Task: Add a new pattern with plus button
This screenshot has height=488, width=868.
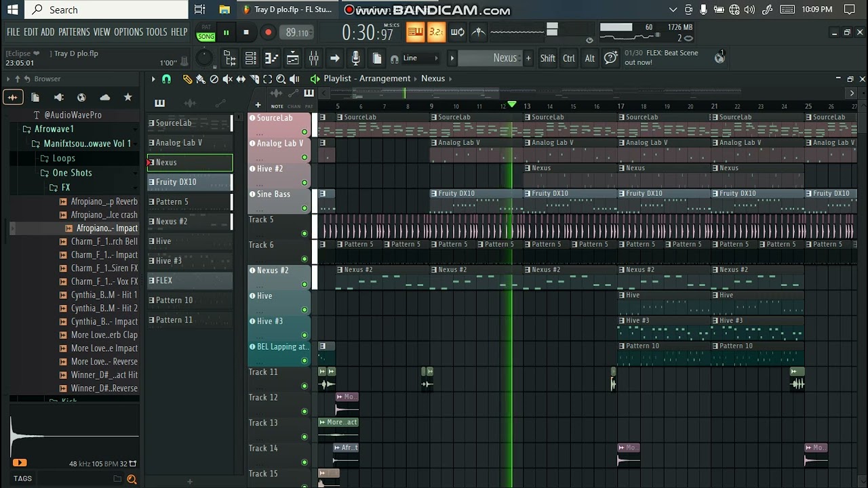Action: tap(528, 58)
